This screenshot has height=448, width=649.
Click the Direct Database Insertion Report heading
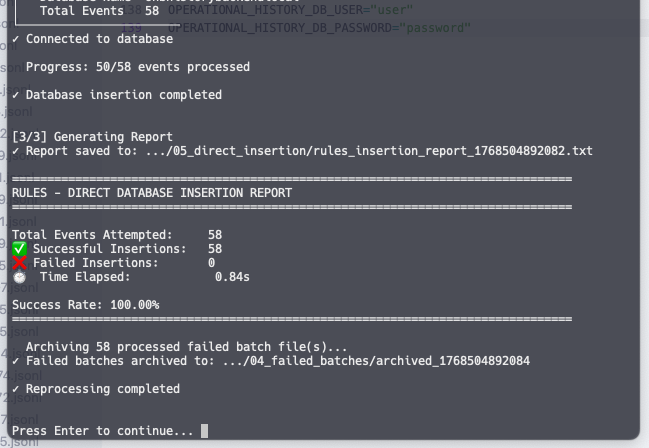click(x=152, y=192)
